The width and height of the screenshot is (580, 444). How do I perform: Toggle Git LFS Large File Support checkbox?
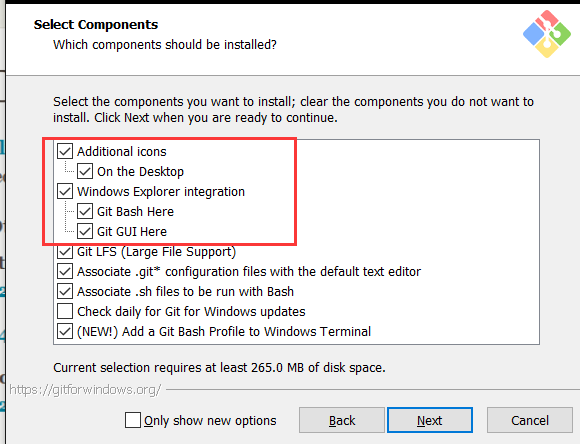tap(65, 252)
